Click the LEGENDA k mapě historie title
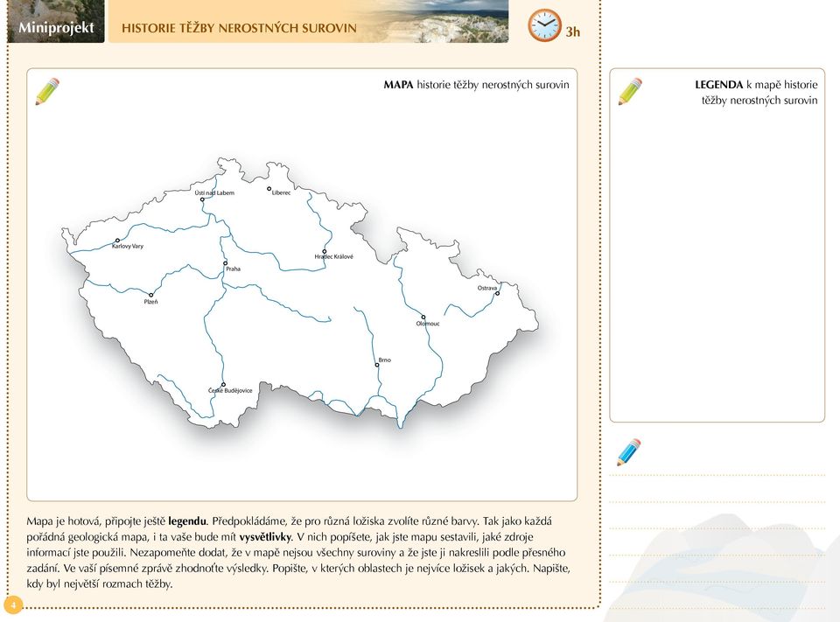The image size is (840, 622). click(x=756, y=92)
